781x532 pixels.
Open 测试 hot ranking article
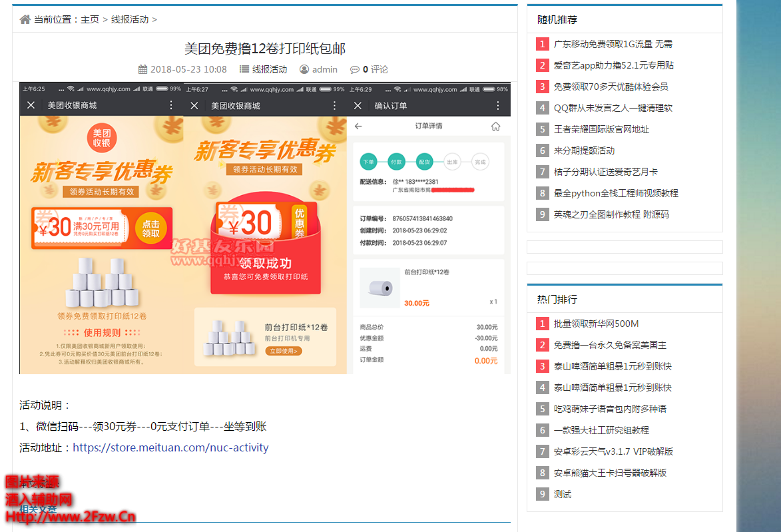(x=563, y=494)
